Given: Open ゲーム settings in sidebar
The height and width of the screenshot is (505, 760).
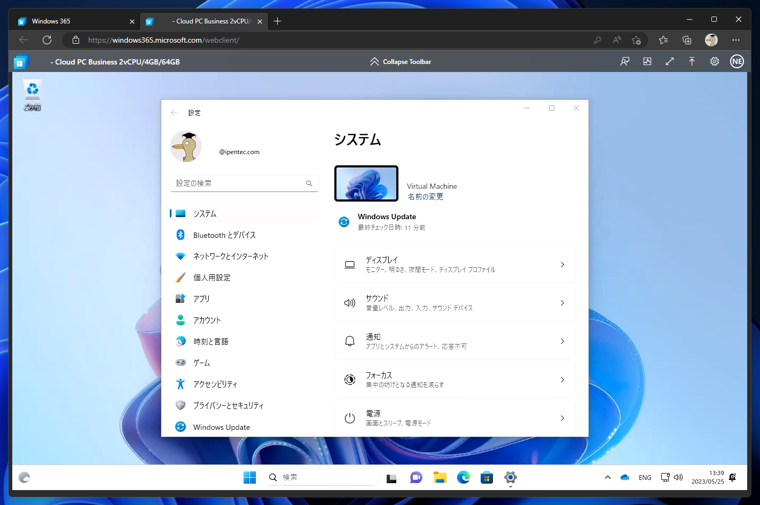Looking at the screenshot, I should click(244, 363).
